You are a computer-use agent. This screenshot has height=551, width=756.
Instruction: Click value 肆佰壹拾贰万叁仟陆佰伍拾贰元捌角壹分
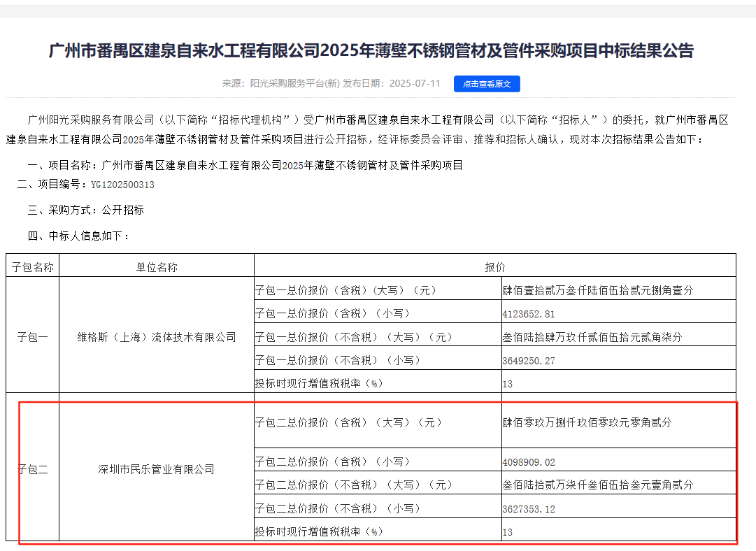[x=598, y=290]
